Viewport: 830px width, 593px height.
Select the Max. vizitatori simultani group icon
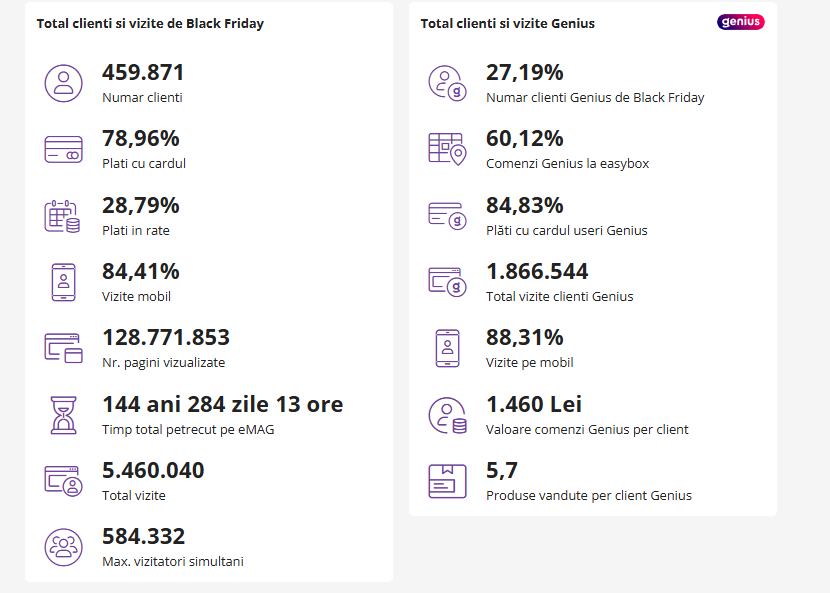pyautogui.click(x=63, y=547)
